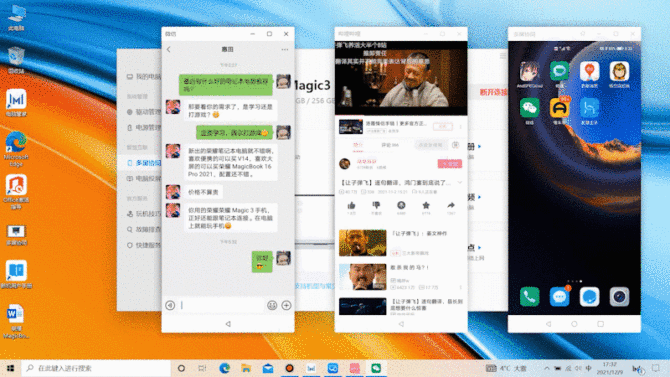
Task: Tap back triangle at bottom of WeChat window
Action: 228,324
